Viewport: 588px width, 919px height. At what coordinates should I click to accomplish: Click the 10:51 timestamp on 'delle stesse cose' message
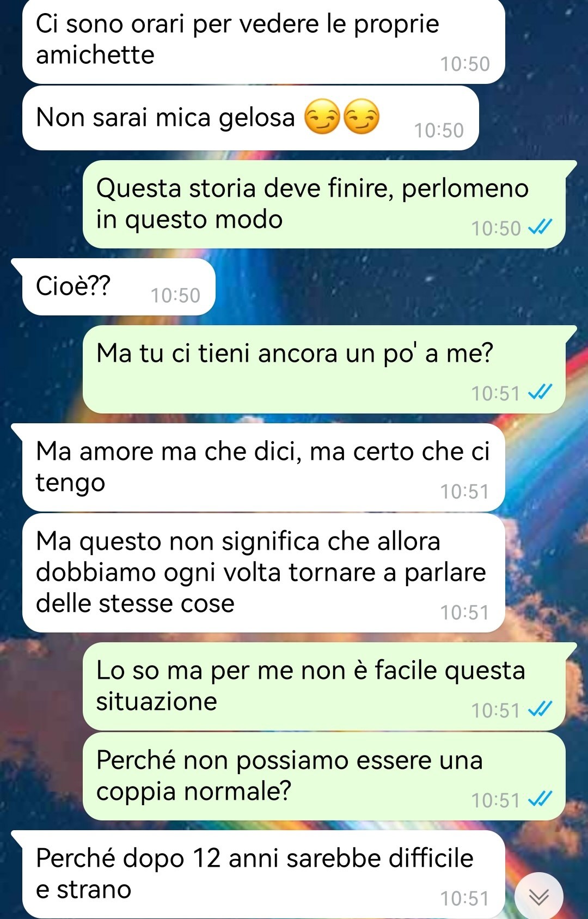click(464, 612)
